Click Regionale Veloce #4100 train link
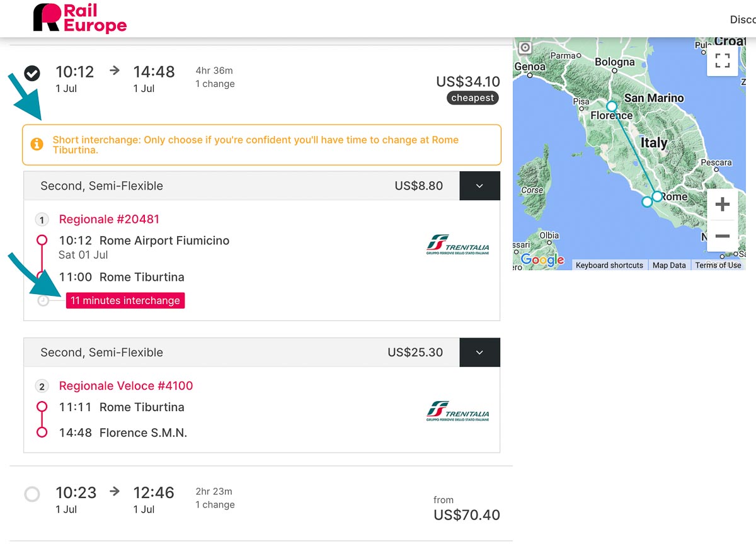Image resolution: width=756 pixels, height=549 pixels. click(x=126, y=386)
